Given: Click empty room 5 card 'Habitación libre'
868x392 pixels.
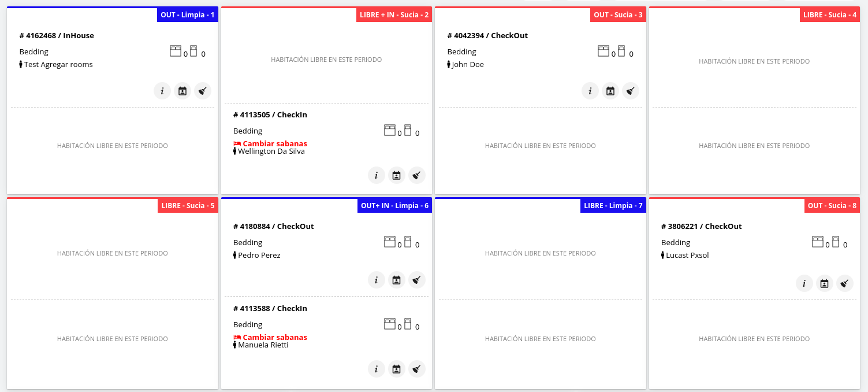Looking at the screenshot, I should pyautogui.click(x=112, y=253).
